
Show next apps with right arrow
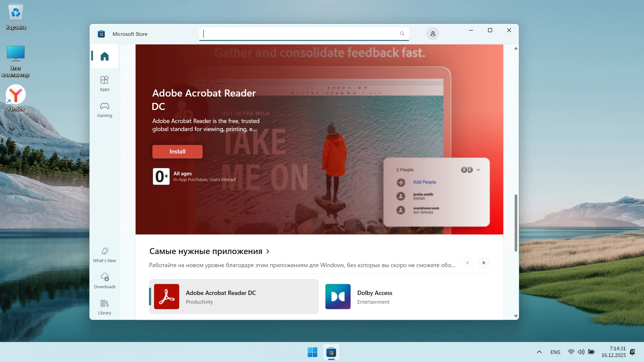(x=484, y=263)
